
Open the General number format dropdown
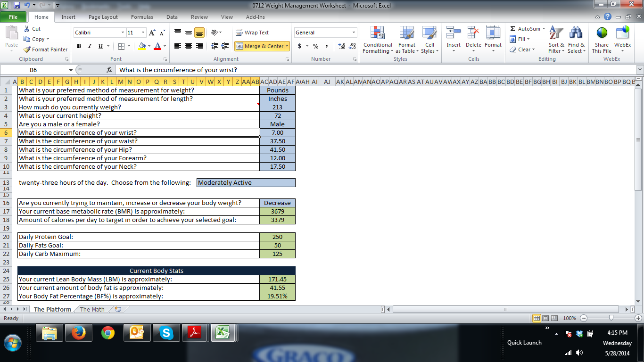point(354,33)
